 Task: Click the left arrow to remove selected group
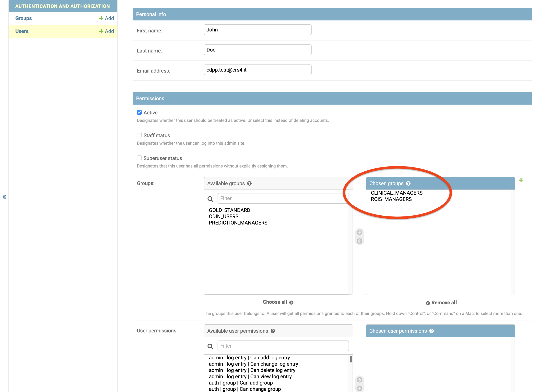(359, 241)
